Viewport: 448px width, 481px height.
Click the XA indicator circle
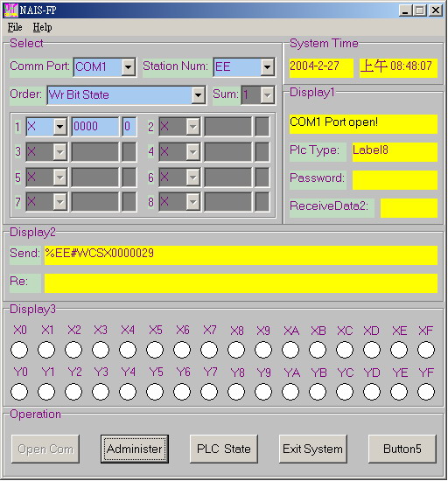(x=290, y=350)
